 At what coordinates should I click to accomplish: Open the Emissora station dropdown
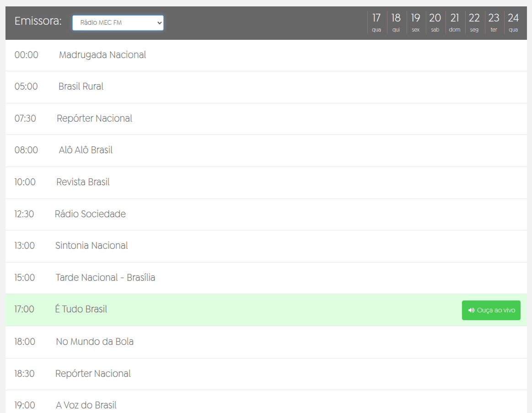pyautogui.click(x=118, y=23)
